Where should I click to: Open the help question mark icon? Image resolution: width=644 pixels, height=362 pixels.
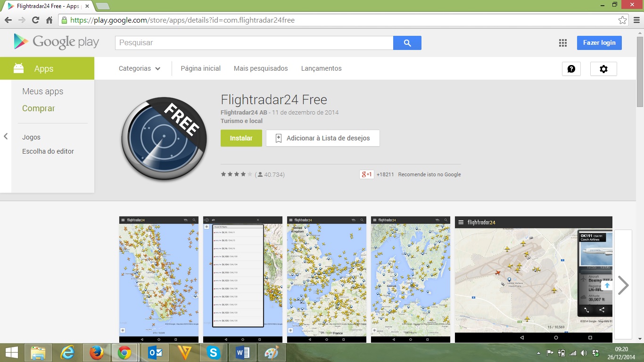(571, 69)
